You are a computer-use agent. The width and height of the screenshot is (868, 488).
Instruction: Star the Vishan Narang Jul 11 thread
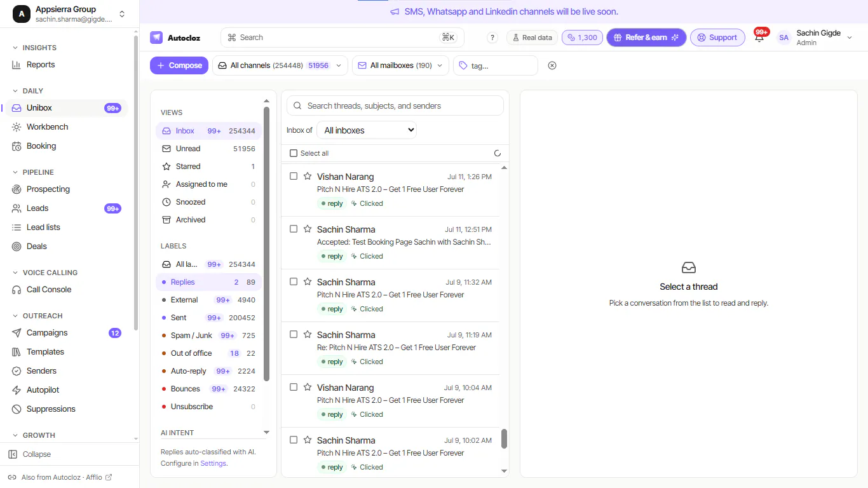click(308, 176)
